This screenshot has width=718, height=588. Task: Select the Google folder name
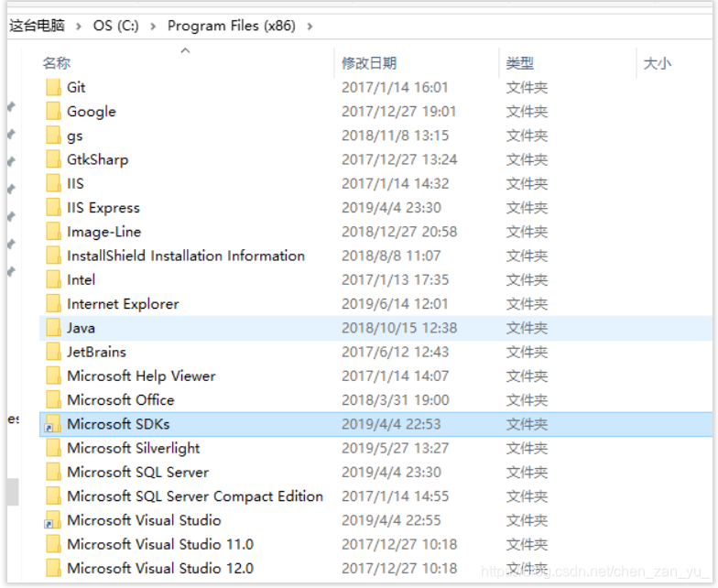tap(92, 112)
